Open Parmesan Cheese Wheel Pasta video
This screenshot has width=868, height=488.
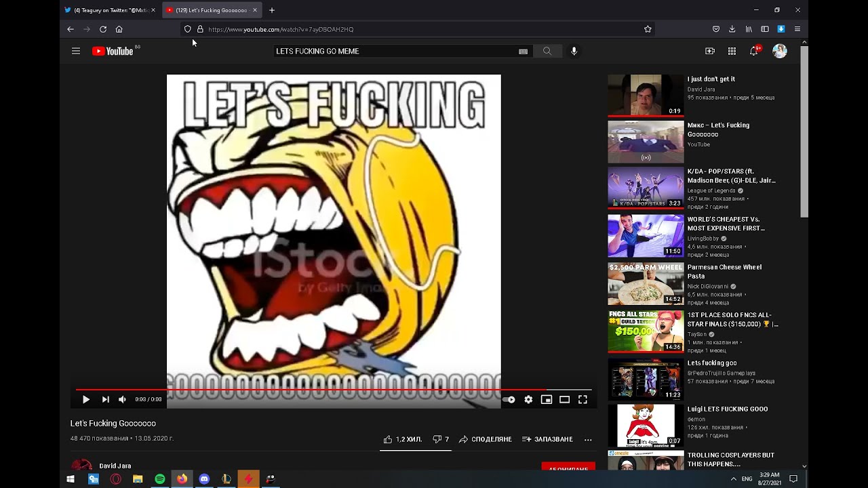pos(646,283)
